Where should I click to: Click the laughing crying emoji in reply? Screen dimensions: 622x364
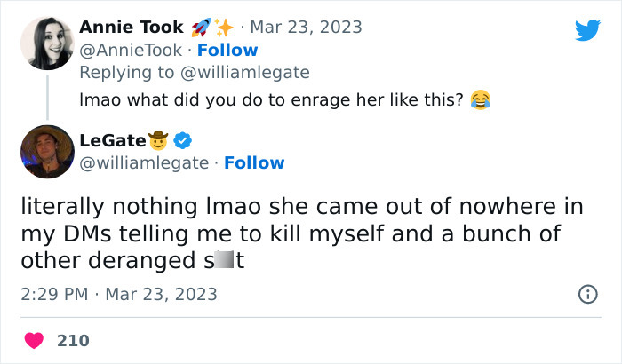tap(481, 99)
